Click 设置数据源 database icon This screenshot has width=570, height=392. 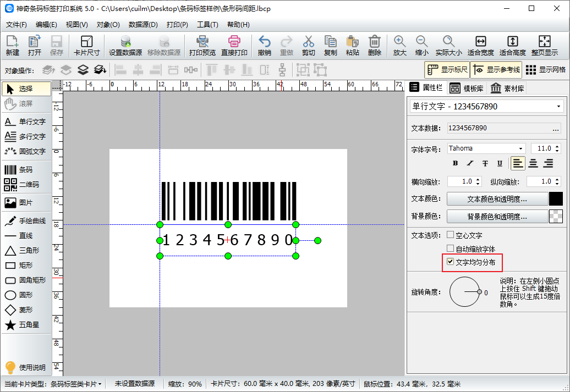tap(125, 46)
